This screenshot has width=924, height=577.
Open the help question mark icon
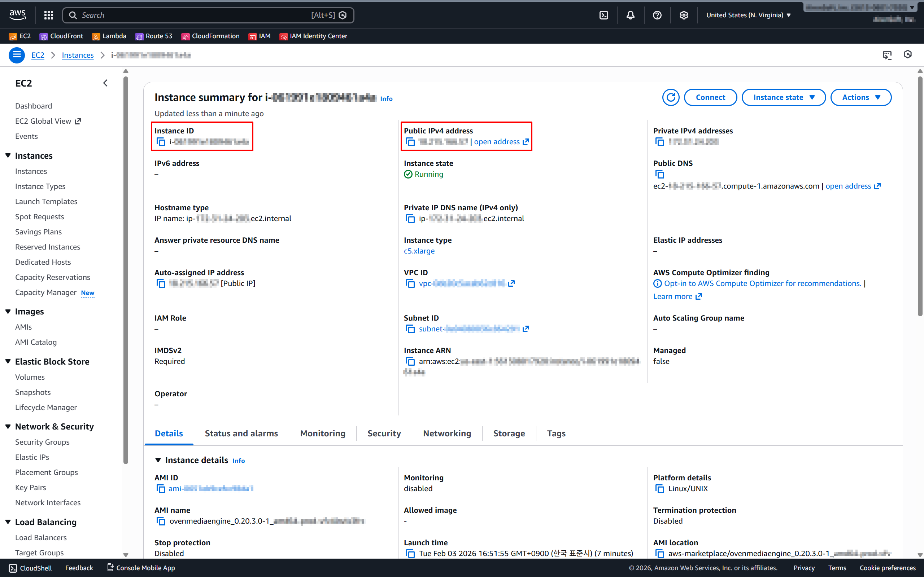tap(657, 15)
